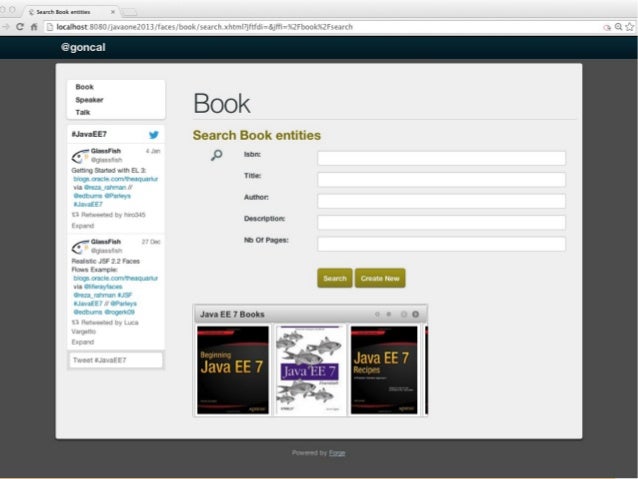Select the Java EE 7 Essentials fish cover
The width and height of the screenshot is (638, 479).
tap(309, 370)
